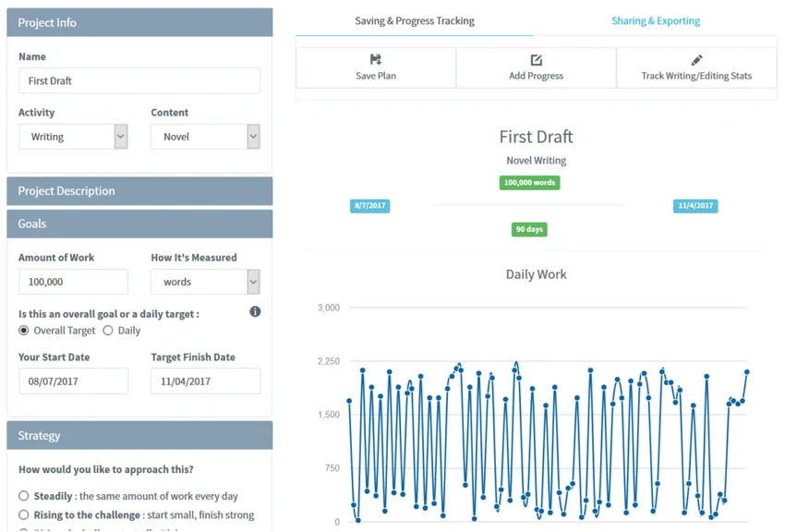Choose the Rising to the challenge strategy
785x532 pixels.
point(24,514)
